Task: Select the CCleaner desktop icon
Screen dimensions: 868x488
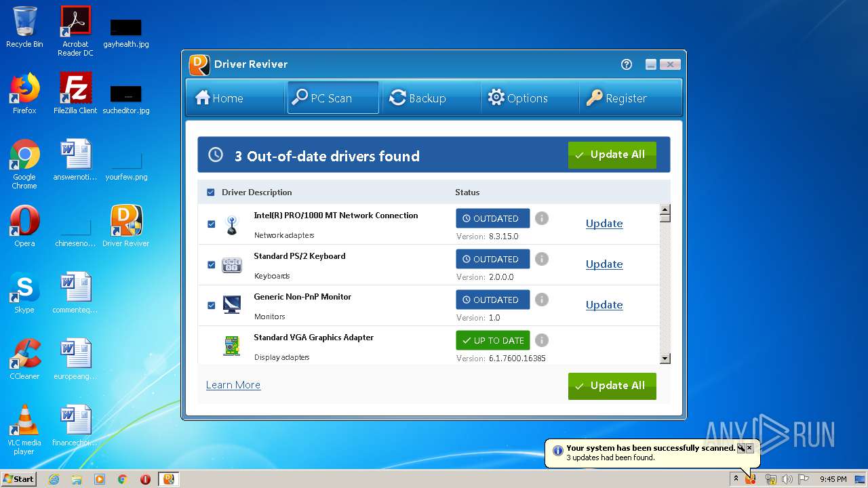Action: 24,359
